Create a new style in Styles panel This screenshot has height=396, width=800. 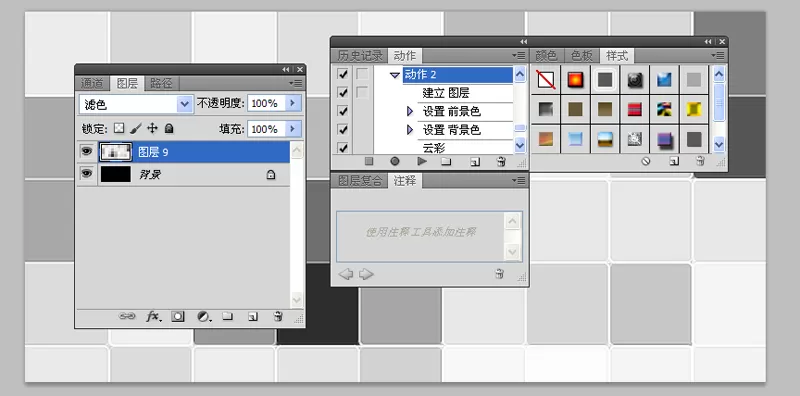(x=674, y=161)
